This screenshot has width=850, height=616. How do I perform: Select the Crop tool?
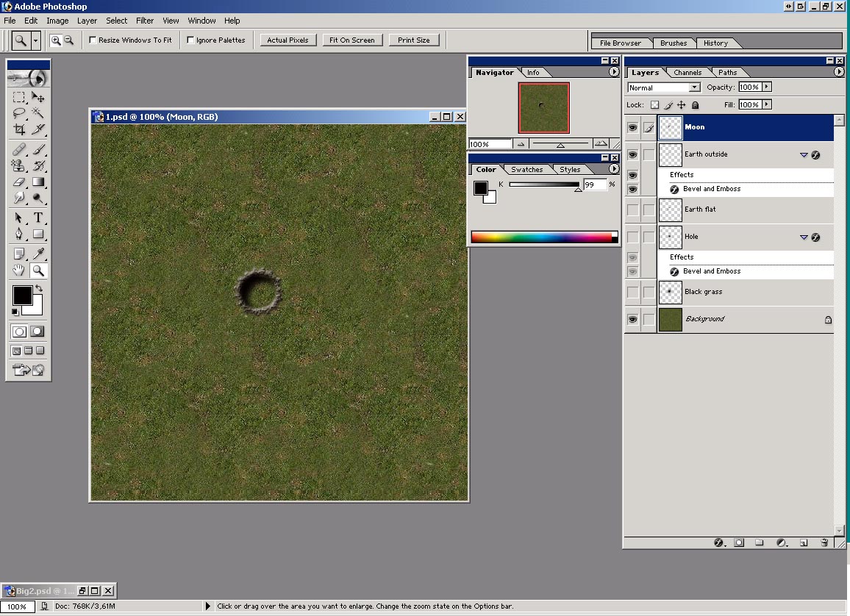pos(19,129)
